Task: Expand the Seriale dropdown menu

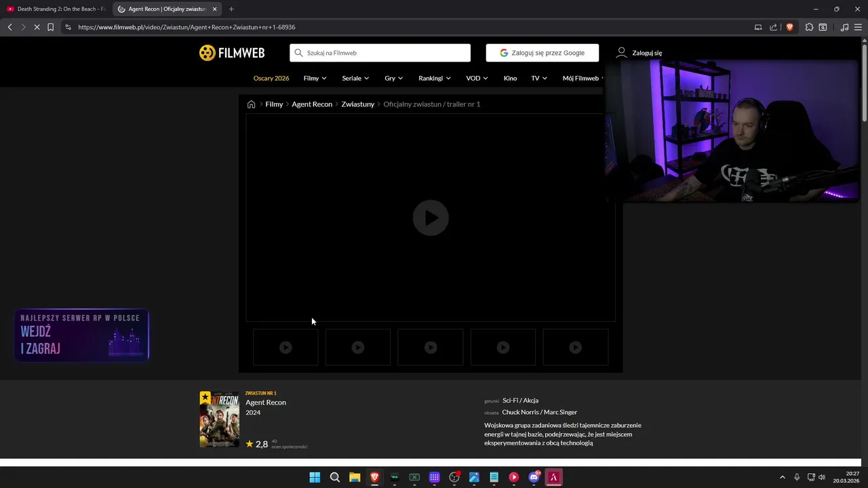Action: (355, 78)
